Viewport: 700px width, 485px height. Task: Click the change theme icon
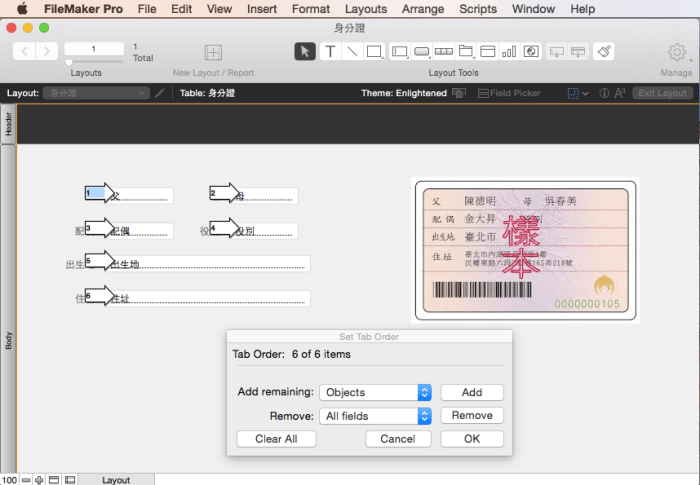(459, 93)
